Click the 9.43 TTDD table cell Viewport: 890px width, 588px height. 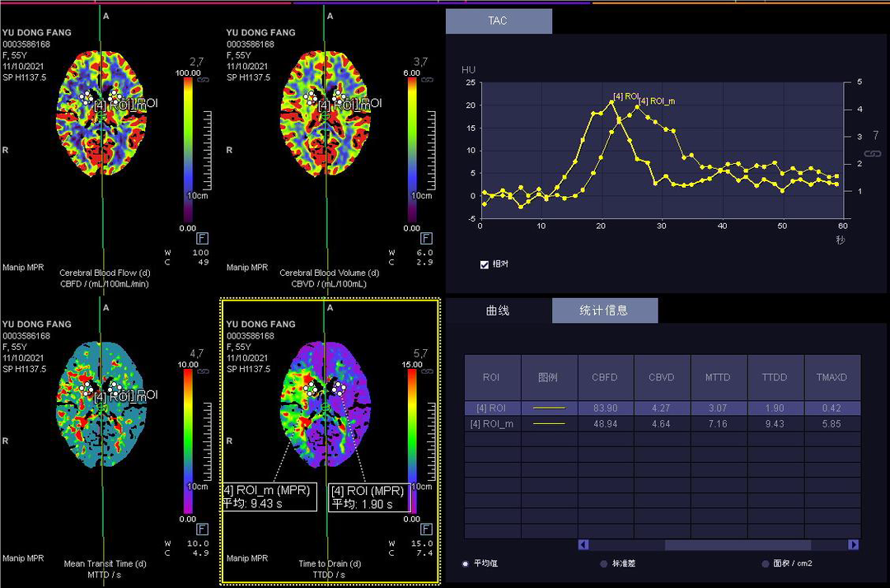(776, 424)
